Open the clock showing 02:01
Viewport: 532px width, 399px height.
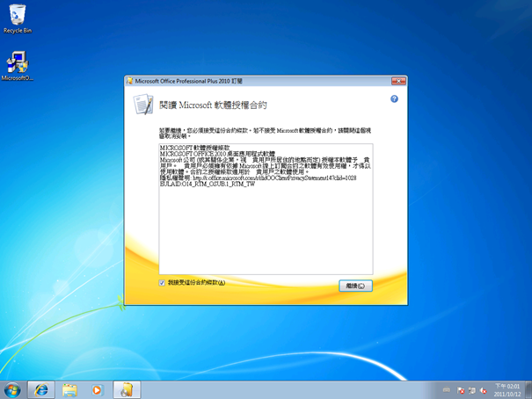[x=507, y=390]
